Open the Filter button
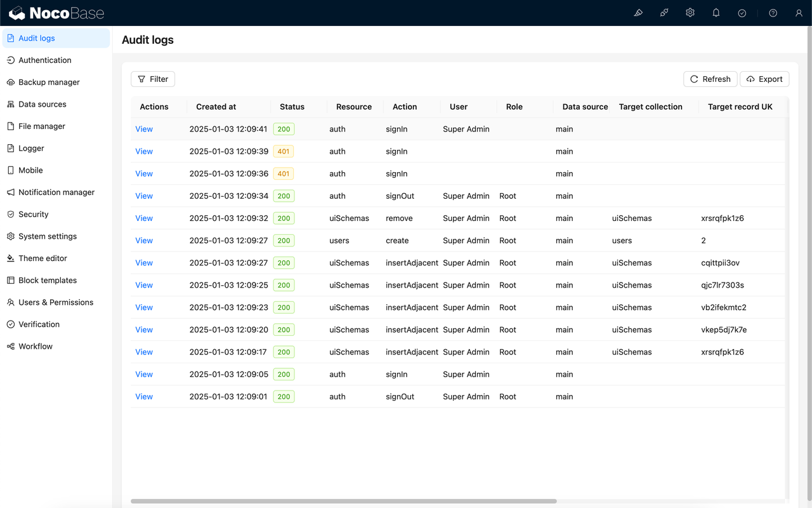Viewport: 812px width, 508px height. [x=153, y=79]
